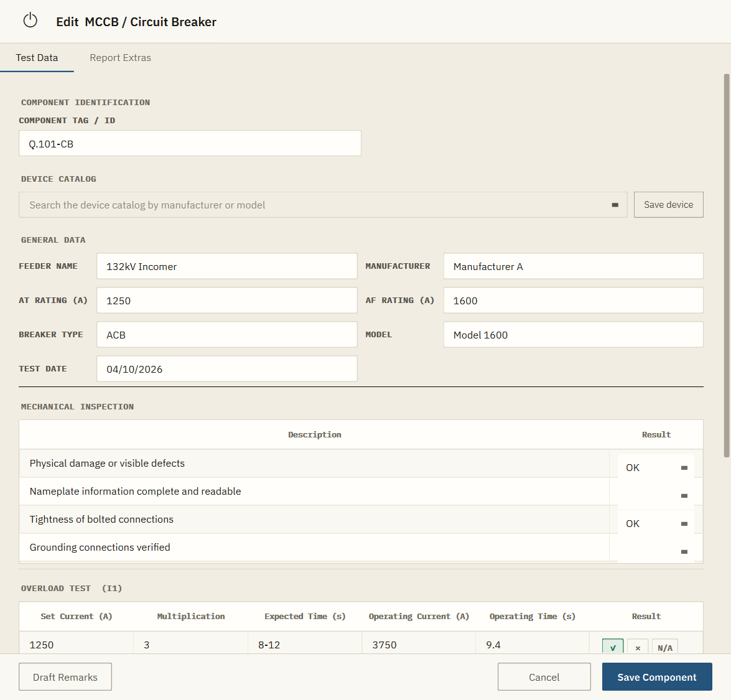Image resolution: width=731 pixels, height=700 pixels.
Task: Set overload test result to N/A
Action: tap(665, 647)
